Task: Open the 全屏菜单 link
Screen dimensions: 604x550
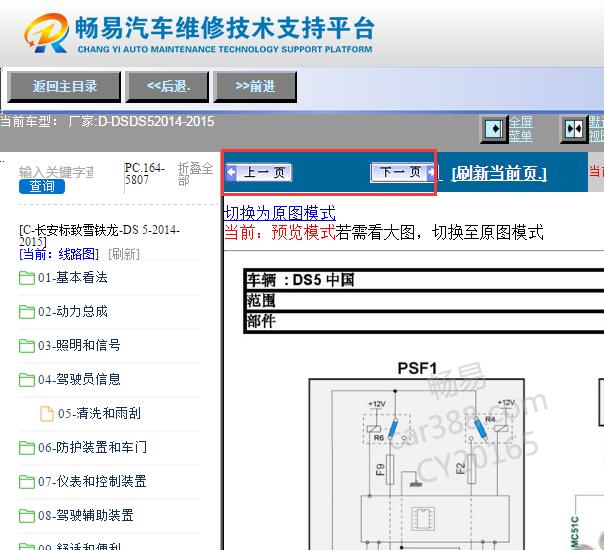Action: point(521,129)
